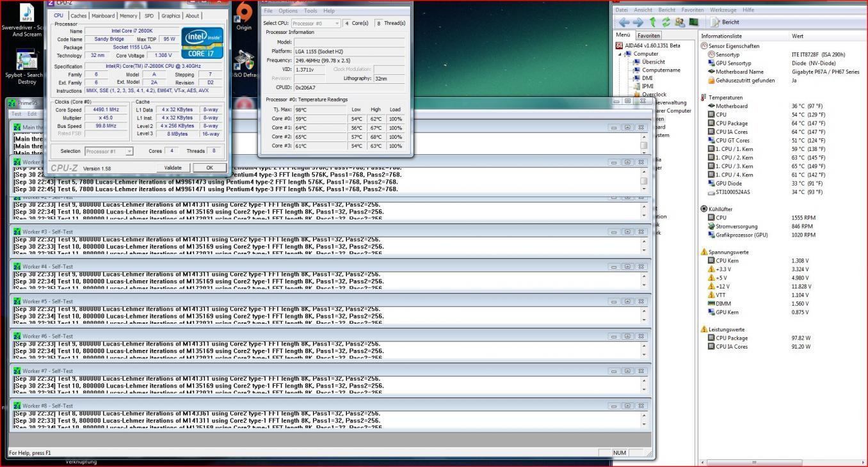
Task: Open SPD tab in CPU-Z
Action: point(149,16)
